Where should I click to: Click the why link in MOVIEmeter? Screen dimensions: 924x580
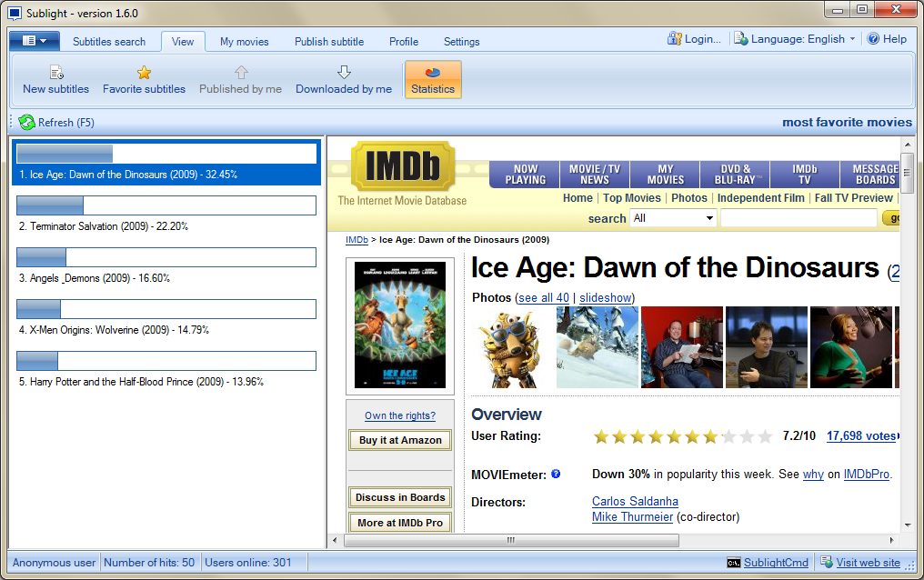click(813, 475)
